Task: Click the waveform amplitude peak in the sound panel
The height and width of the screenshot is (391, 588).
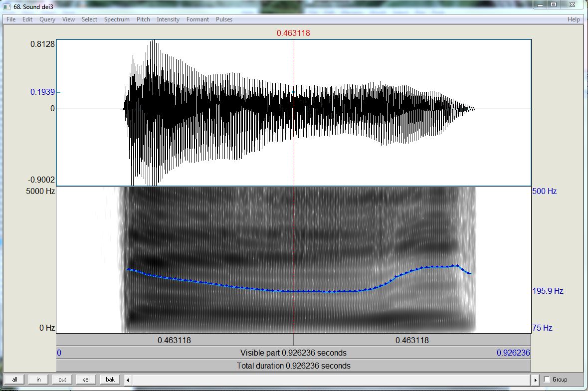Action: pos(154,41)
